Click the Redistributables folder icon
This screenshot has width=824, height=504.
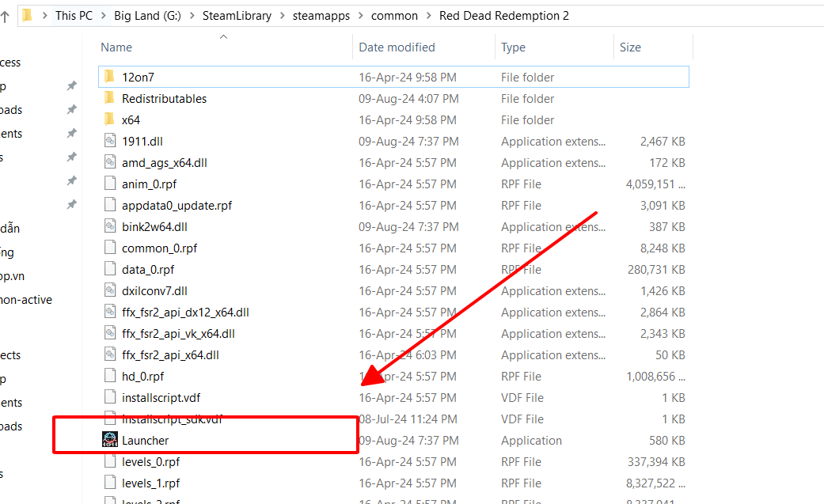pyautogui.click(x=110, y=98)
